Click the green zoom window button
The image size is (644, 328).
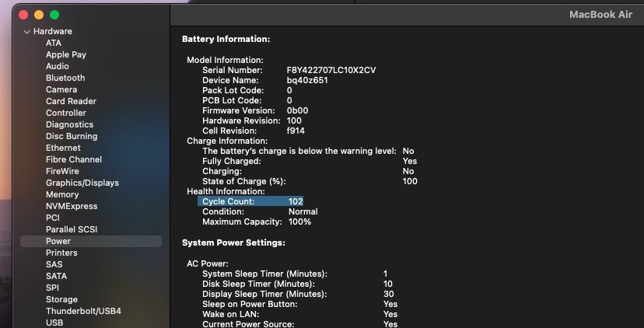click(x=54, y=15)
